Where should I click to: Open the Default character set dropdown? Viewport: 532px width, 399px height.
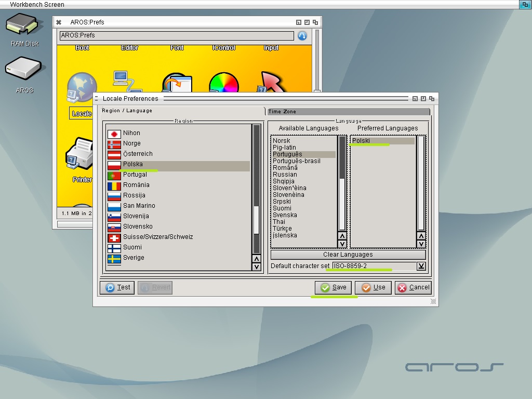coord(421,266)
